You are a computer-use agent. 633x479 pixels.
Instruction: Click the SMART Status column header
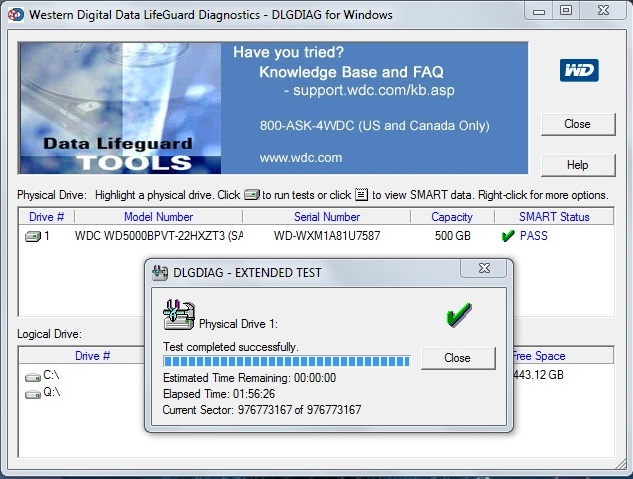click(x=554, y=217)
